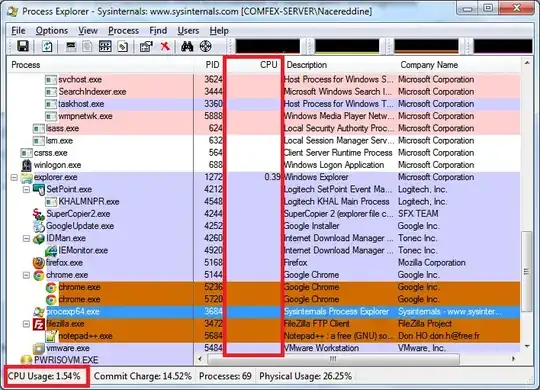The height and width of the screenshot is (390, 540).
Task: Sort by the PID column header
Action: pyautogui.click(x=208, y=65)
